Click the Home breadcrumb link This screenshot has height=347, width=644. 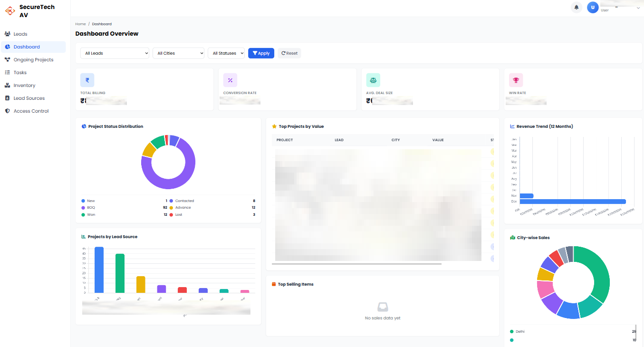[x=80, y=24]
